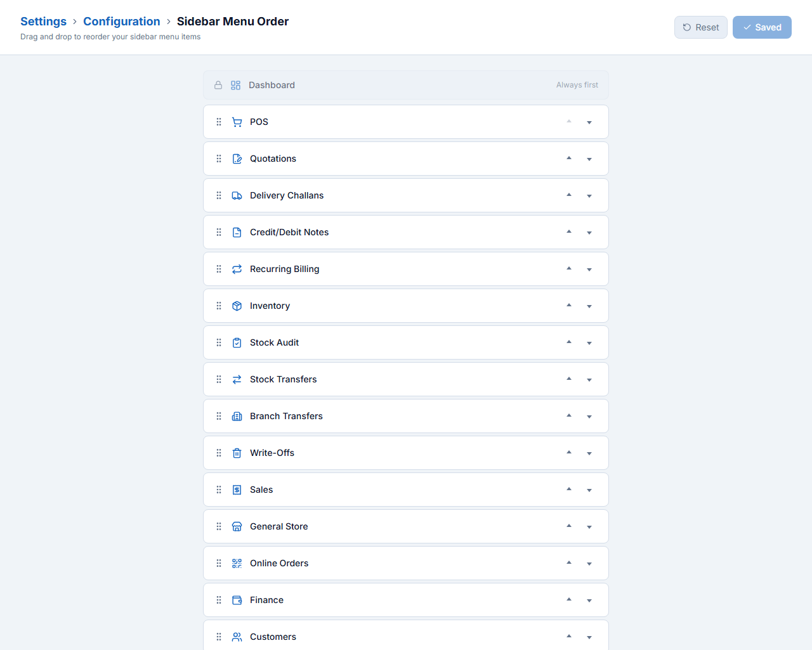The image size is (812, 650).
Task: Click the General Store shop icon
Action: point(237,526)
